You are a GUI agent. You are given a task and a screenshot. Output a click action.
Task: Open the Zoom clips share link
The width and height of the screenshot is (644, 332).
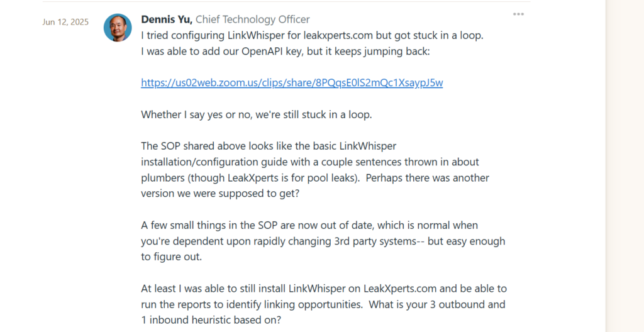pyautogui.click(x=292, y=83)
